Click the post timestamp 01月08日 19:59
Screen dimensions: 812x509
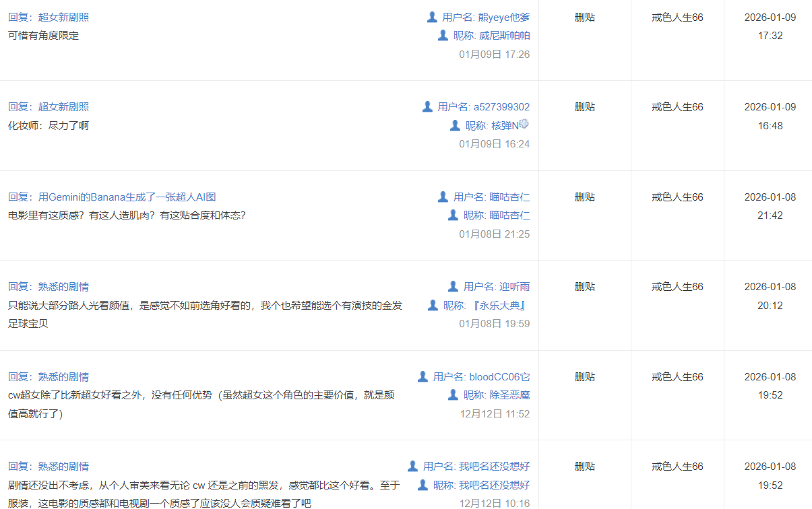coord(494,323)
